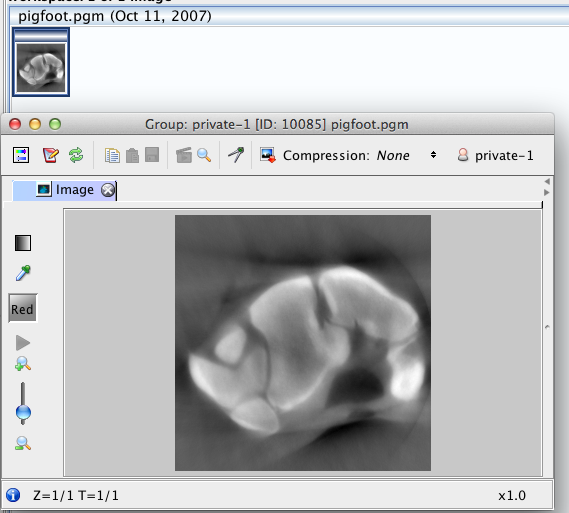Close the Image tab with the X
Screen dimensions: 569x513
(x=107, y=190)
